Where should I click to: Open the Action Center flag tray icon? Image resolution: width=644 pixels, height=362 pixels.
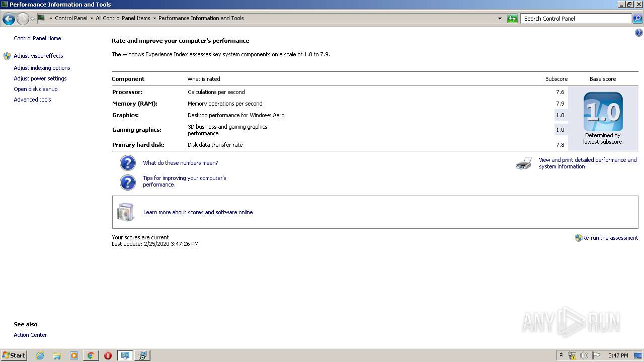(596, 355)
